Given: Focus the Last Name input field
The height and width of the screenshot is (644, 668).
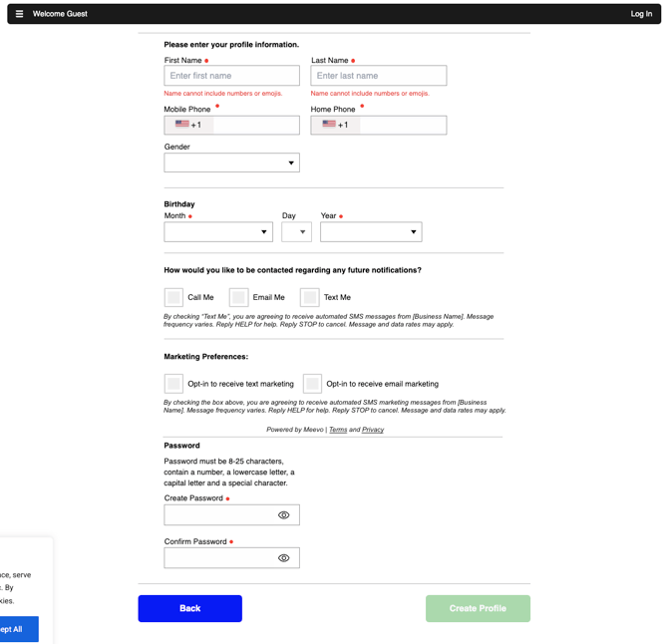Looking at the screenshot, I should tap(379, 76).
